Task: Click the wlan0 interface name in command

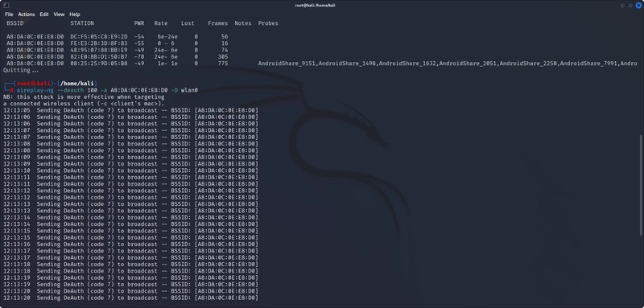Action: coord(189,90)
